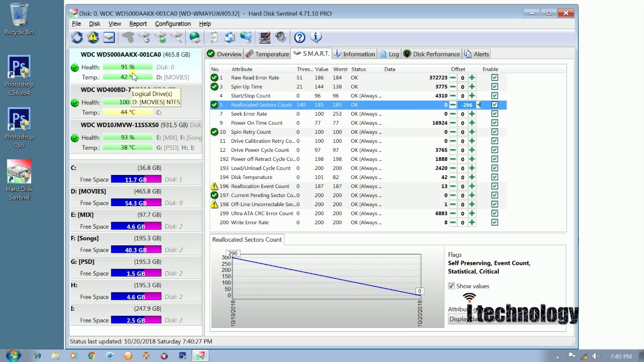Open the Report menu
This screenshot has height=362, width=644.
(x=138, y=24)
